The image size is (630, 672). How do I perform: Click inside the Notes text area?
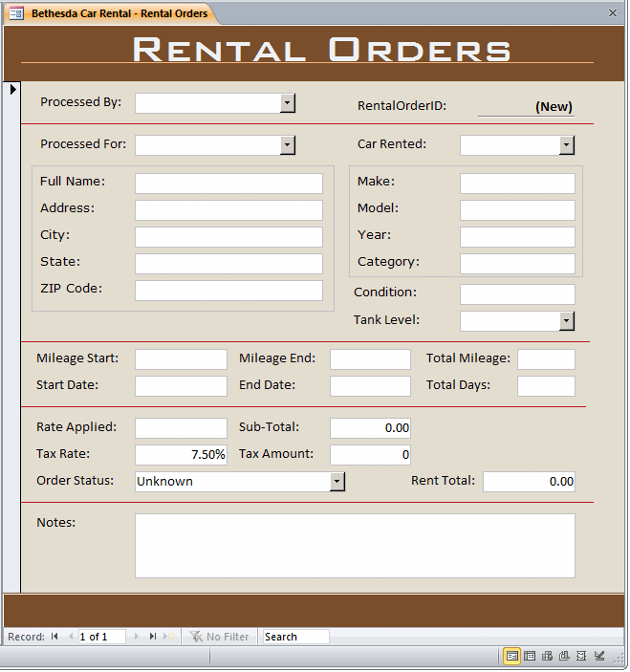356,546
